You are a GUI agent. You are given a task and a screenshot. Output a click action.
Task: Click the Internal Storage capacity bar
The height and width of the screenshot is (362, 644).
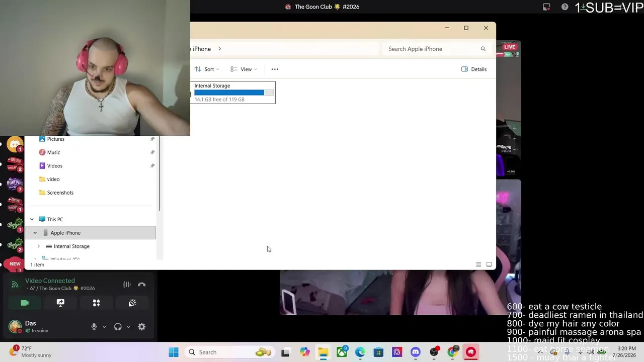point(234,93)
